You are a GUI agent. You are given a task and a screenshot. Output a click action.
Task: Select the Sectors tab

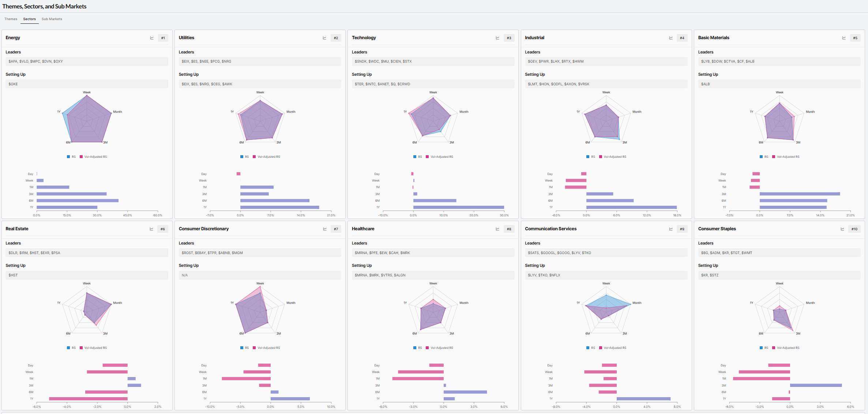click(x=29, y=19)
